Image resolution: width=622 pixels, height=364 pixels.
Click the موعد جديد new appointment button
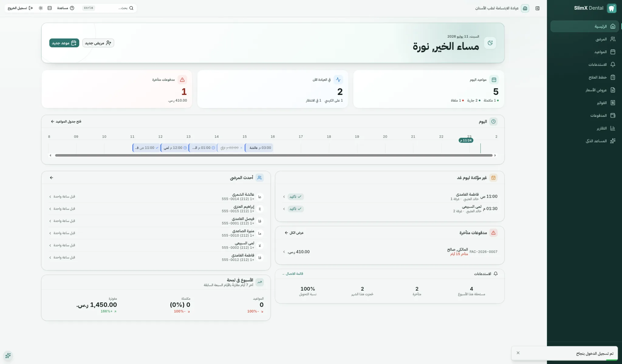(x=64, y=43)
